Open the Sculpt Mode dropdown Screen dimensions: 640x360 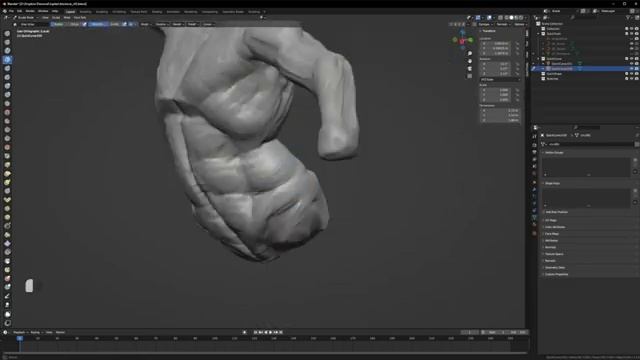(25, 18)
